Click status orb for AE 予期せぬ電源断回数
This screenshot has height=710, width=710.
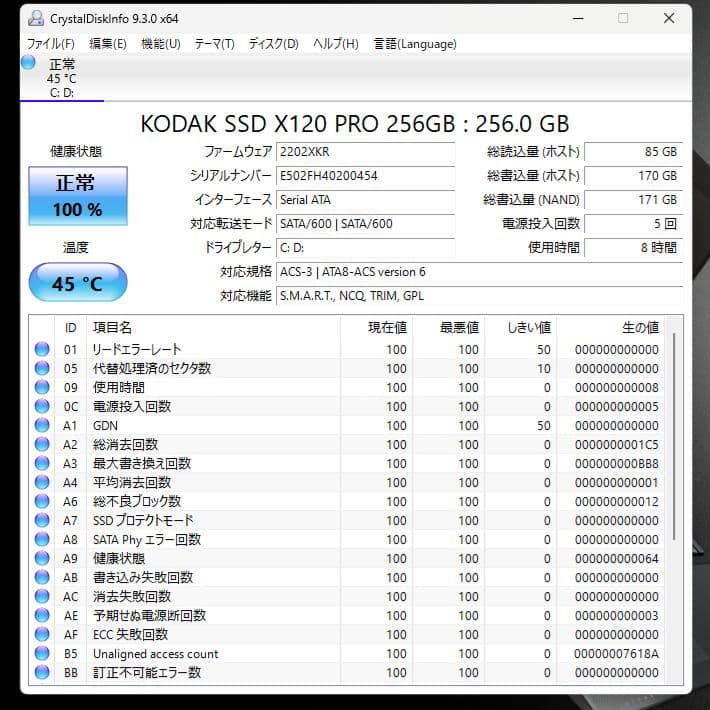pos(42,615)
